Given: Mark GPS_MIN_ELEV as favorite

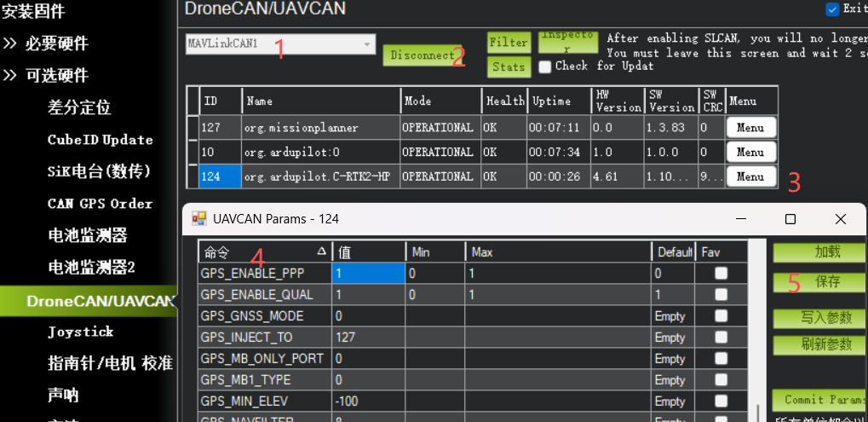Looking at the screenshot, I should pos(721,402).
